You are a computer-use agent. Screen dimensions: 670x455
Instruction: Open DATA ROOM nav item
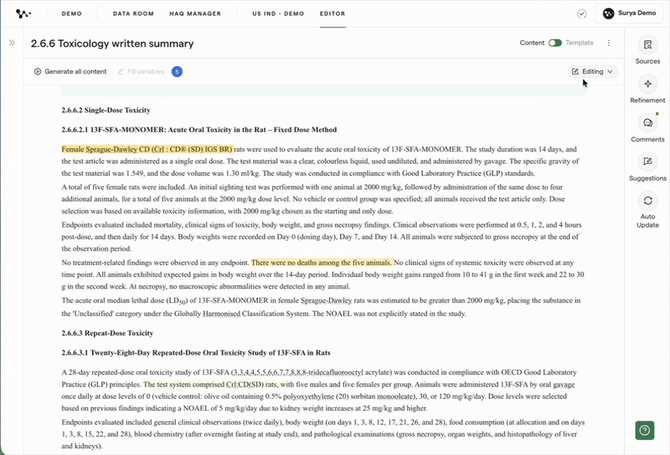133,14
